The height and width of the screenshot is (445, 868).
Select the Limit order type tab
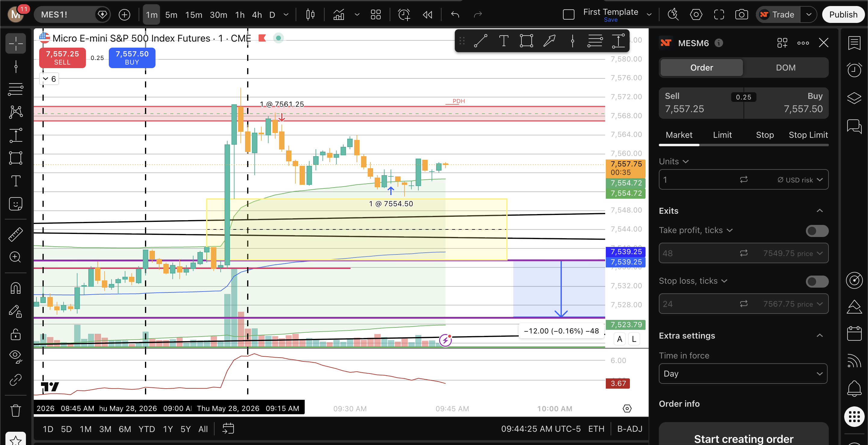[x=722, y=135]
